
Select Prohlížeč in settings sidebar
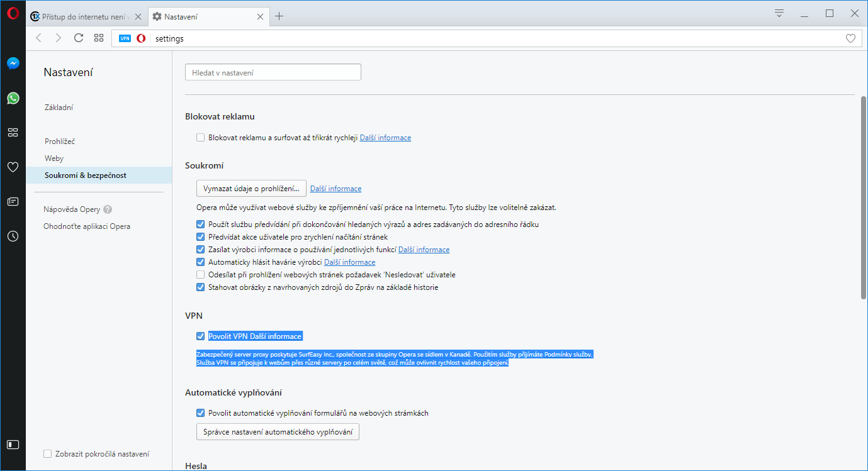point(60,141)
